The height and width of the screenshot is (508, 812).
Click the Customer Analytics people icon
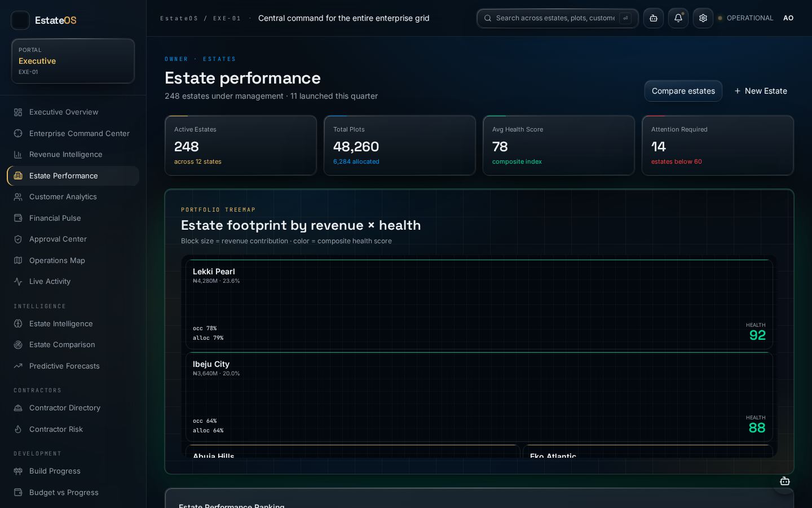pos(18,197)
